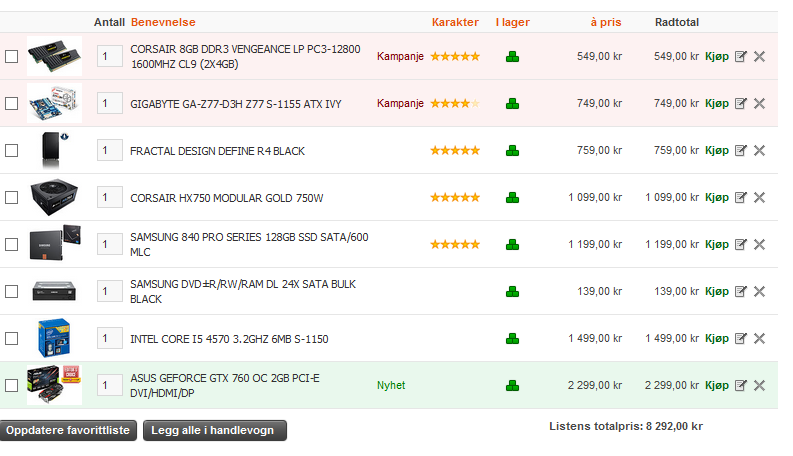The width and height of the screenshot is (793, 456).
Task: Click the stock icon for FRACTAL DESIGN DEFINE R4
Action: coord(512,151)
